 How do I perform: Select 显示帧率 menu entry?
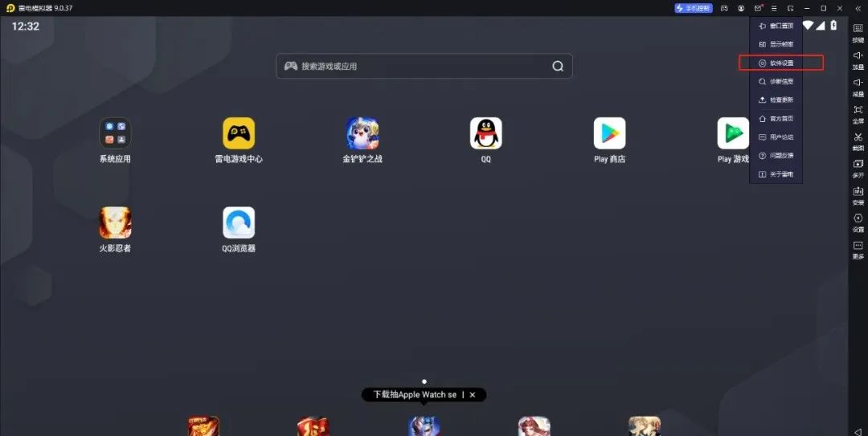[776, 44]
